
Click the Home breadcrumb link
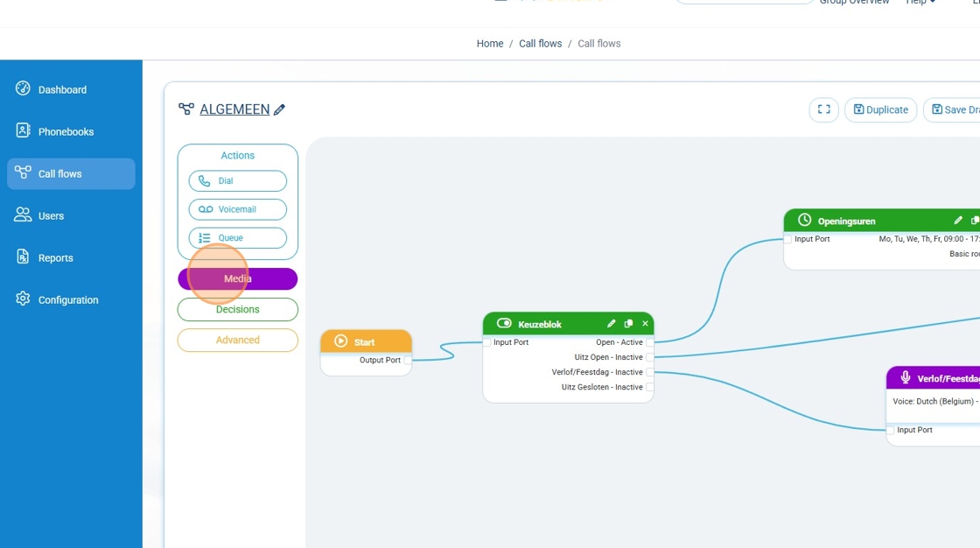pos(490,44)
